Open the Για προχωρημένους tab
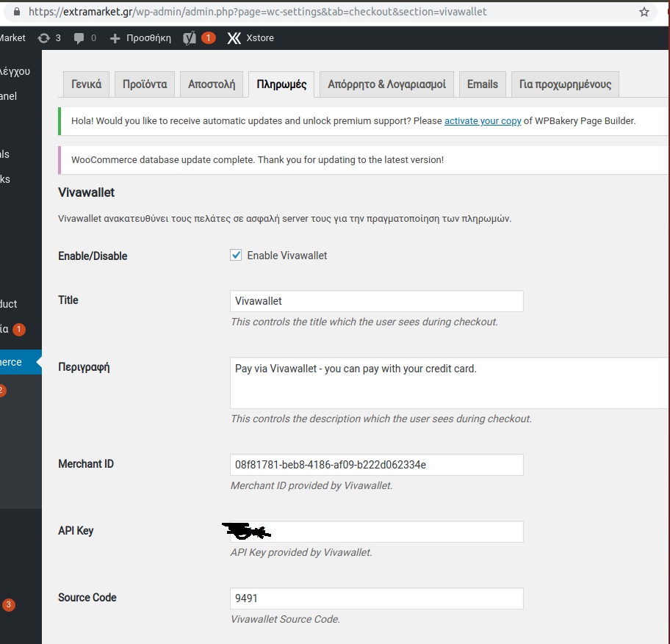Viewport: 670px width, 644px height. pos(564,84)
